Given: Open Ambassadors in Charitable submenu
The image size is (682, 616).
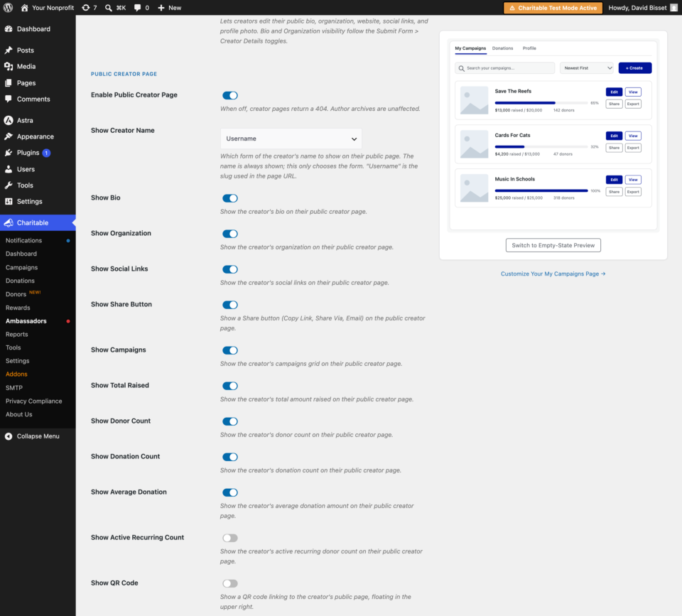Looking at the screenshot, I should 26,321.
